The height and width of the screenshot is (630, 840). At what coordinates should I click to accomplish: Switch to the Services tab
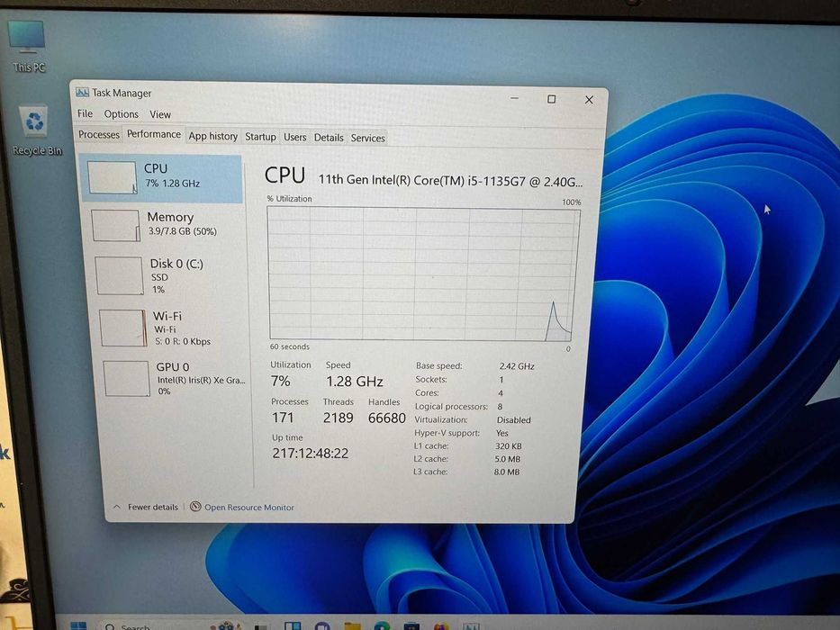click(x=367, y=139)
